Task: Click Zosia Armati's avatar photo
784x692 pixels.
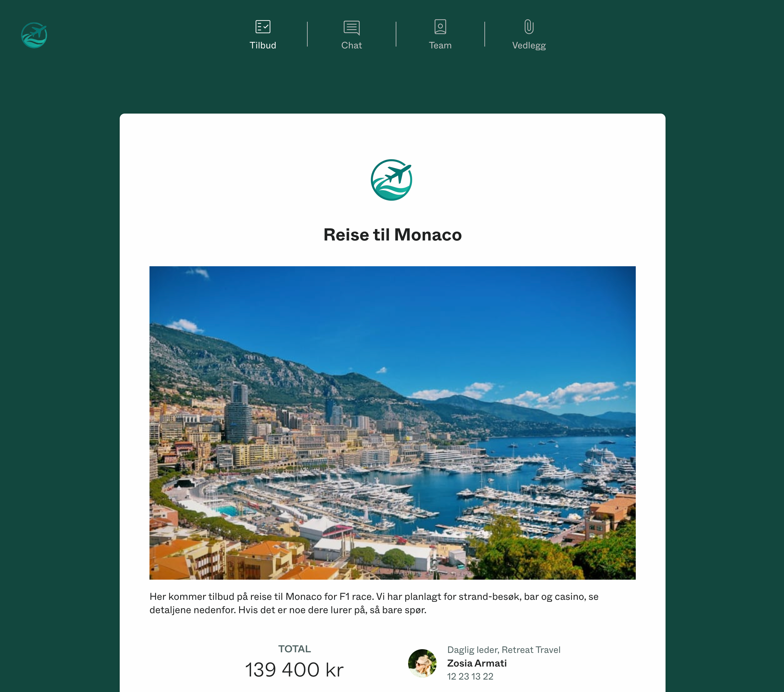Action: [422, 663]
